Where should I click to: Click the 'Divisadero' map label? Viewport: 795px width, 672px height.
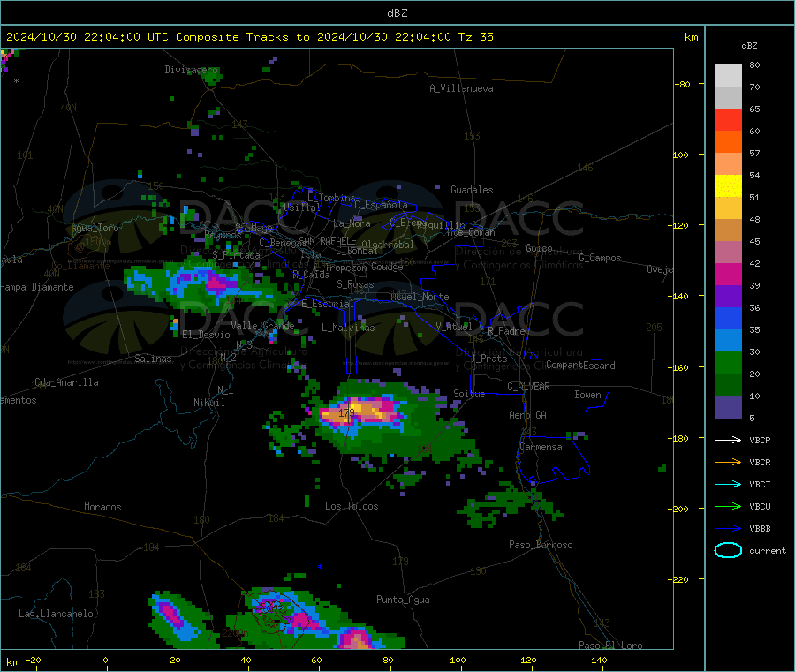pos(191,70)
